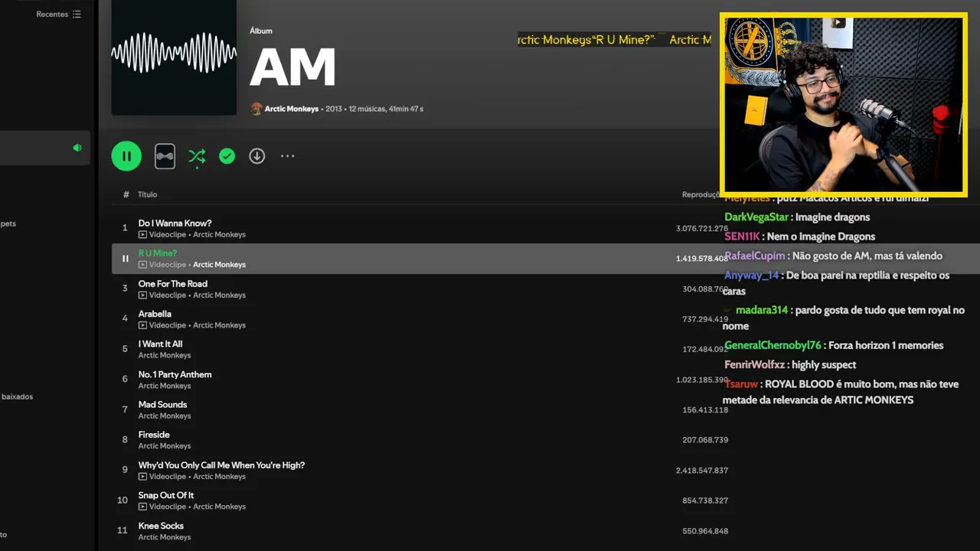Click the speaker icon in left sidebar
Image resolution: width=980 pixels, height=551 pixels.
(77, 148)
